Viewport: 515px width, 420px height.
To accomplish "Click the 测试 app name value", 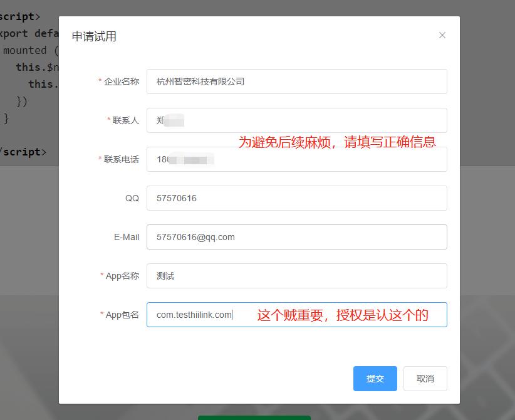I will point(164,276).
